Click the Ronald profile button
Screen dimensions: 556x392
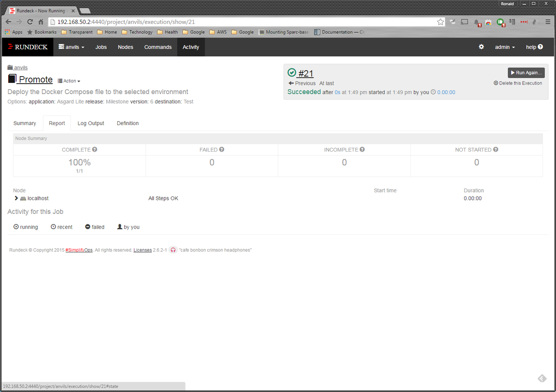(507, 3)
